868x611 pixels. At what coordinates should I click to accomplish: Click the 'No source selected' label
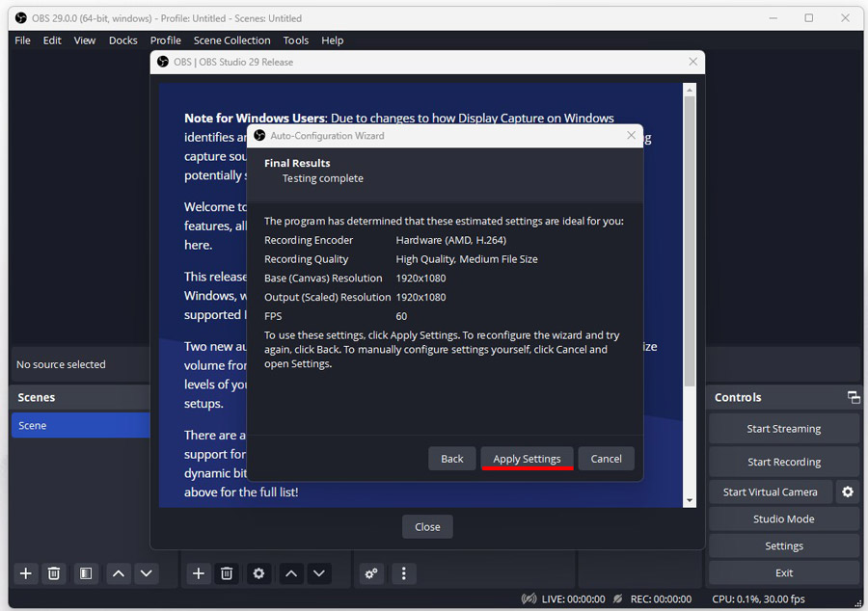pyautogui.click(x=61, y=364)
